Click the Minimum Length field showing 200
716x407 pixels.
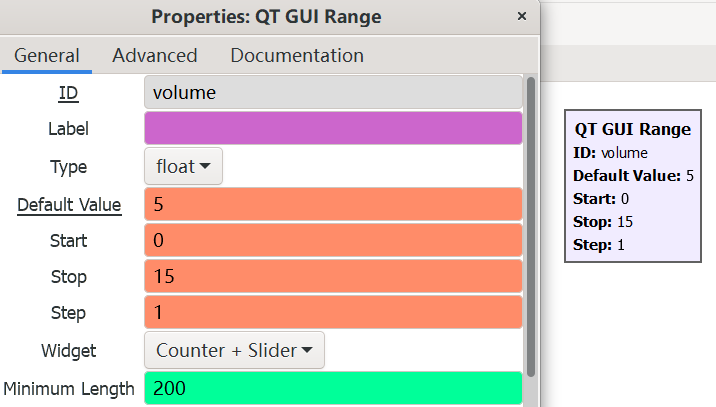[333, 388]
